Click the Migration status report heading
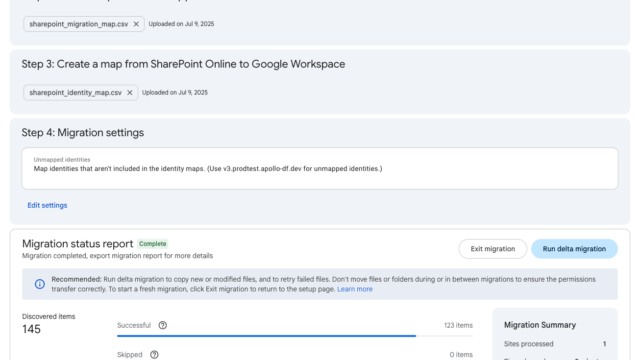 pyautogui.click(x=78, y=244)
